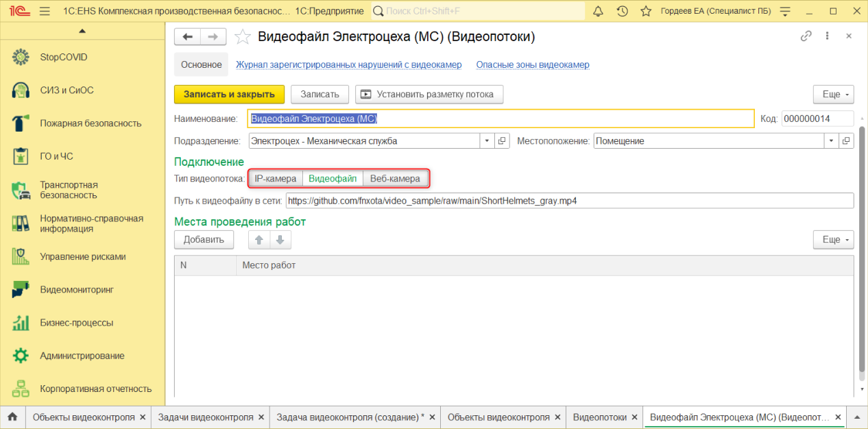This screenshot has height=429, width=868.
Task: Open the Видеомониторинг section
Action: 76,290
